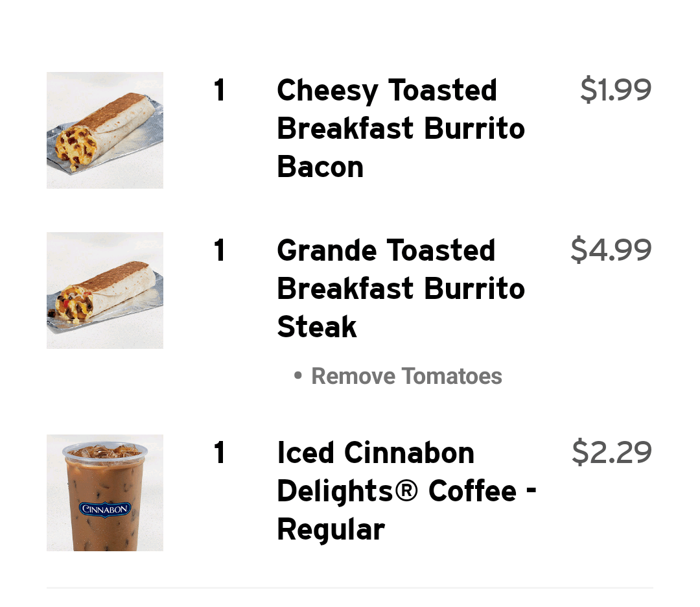This screenshot has height=607, width=700.
Task: Click the word Bacon in first item
Action: pos(320,167)
